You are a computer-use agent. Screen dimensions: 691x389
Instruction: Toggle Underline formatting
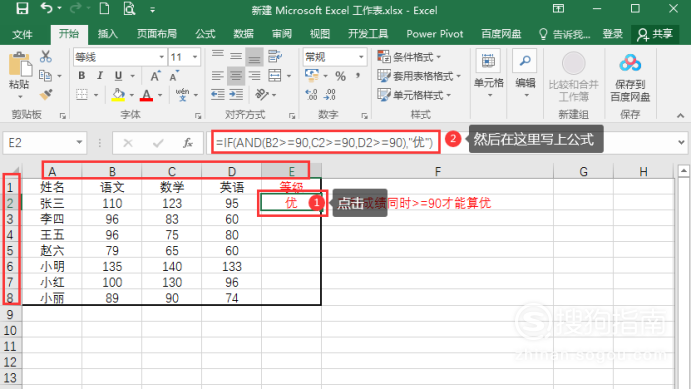click(118, 76)
